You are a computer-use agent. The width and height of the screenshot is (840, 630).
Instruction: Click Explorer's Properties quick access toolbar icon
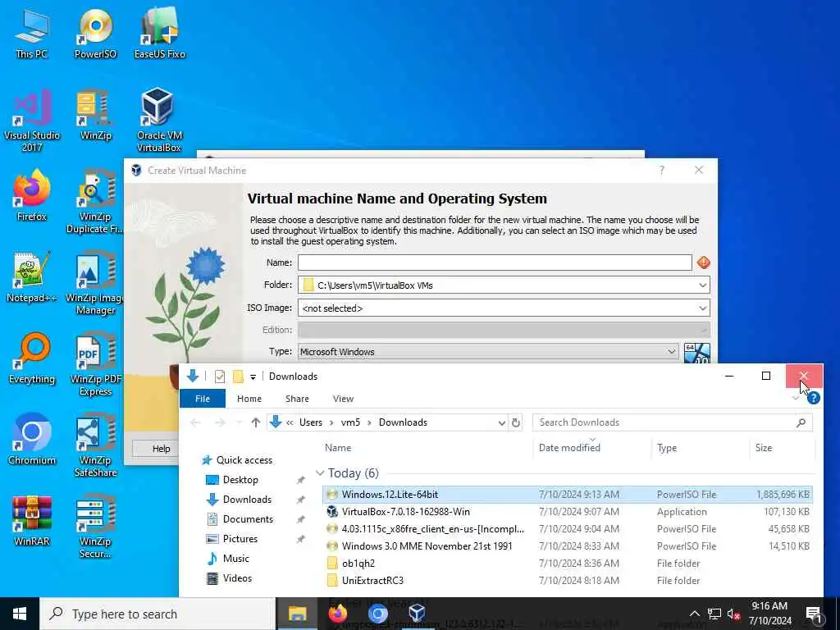(x=219, y=377)
